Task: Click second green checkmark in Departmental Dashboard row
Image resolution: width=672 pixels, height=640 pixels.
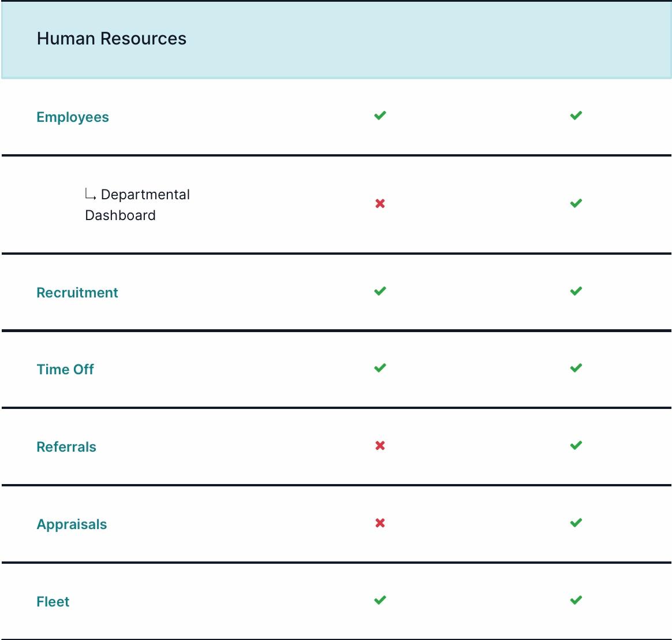Action: (576, 203)
